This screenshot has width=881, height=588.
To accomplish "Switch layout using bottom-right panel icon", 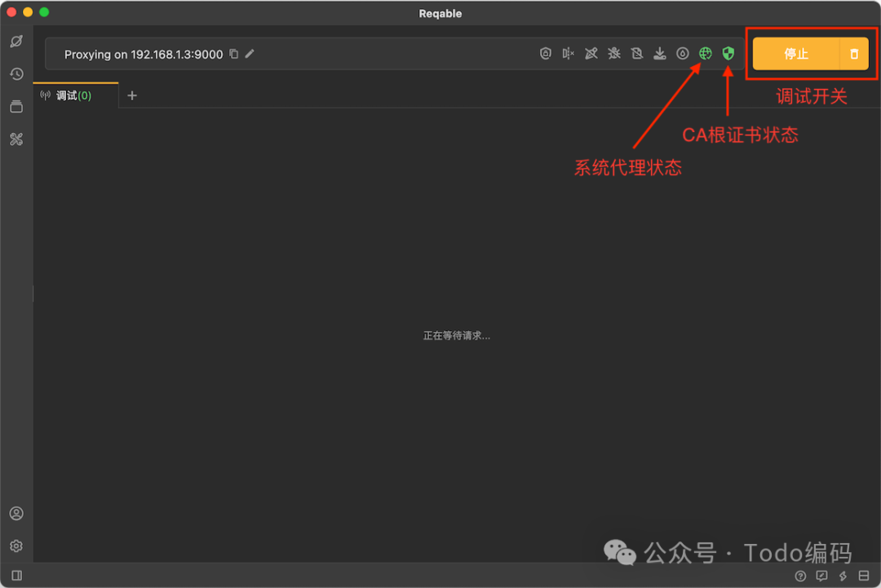I will (x=864, y=576).
